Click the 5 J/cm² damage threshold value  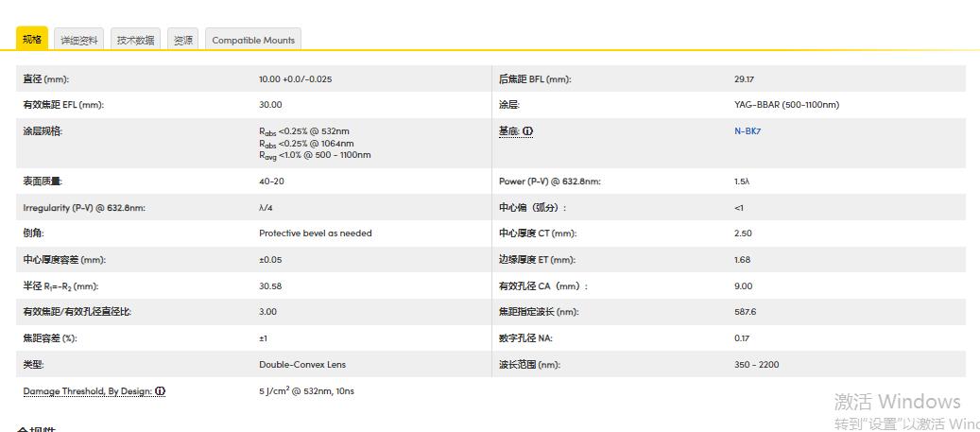pos(306,390)
